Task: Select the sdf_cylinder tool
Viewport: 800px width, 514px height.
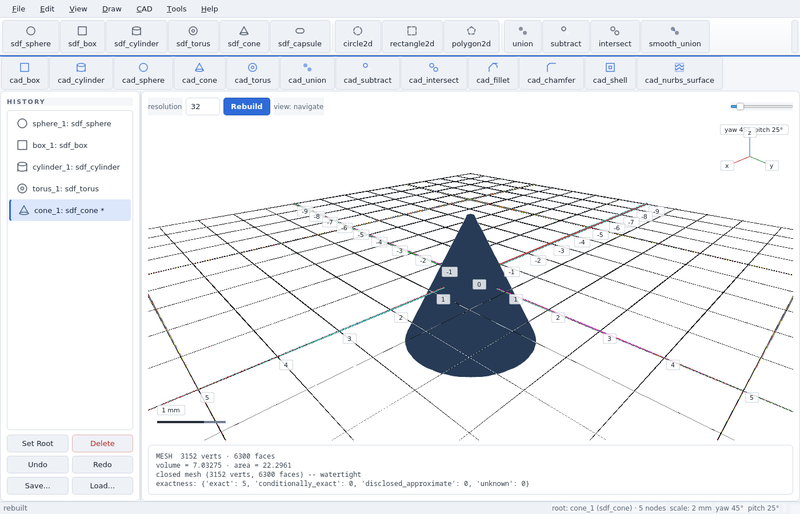Action: (x=136, y=37)
